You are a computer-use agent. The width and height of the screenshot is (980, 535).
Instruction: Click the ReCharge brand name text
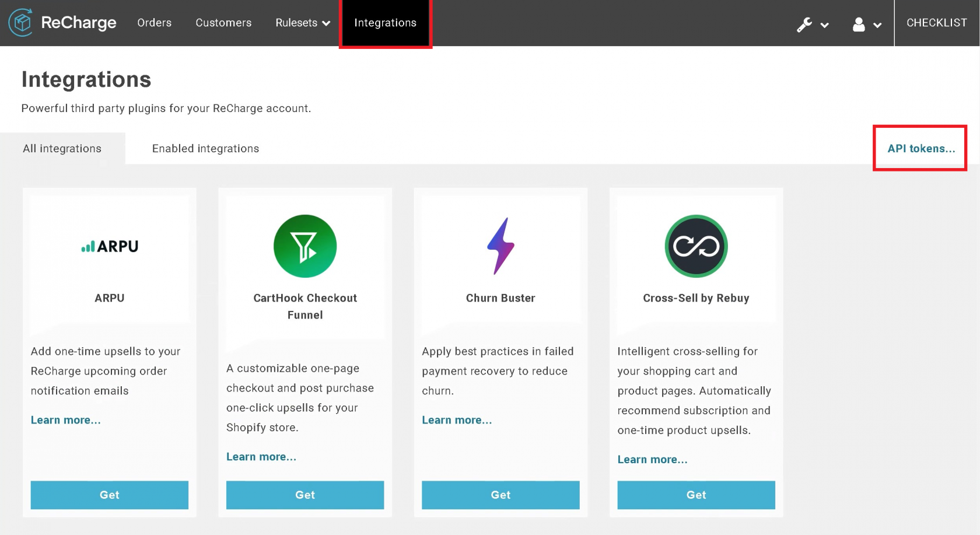coord(79,23)
